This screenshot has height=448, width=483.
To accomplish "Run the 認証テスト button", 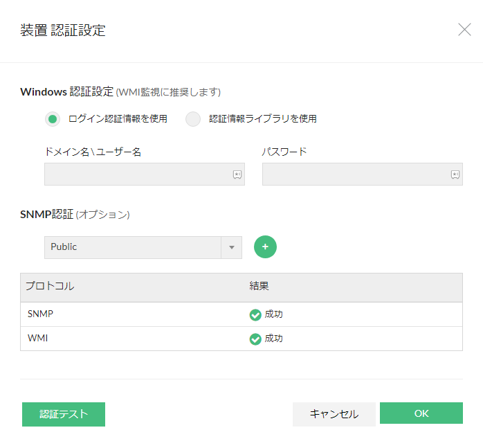I will [x=64, y=414].
